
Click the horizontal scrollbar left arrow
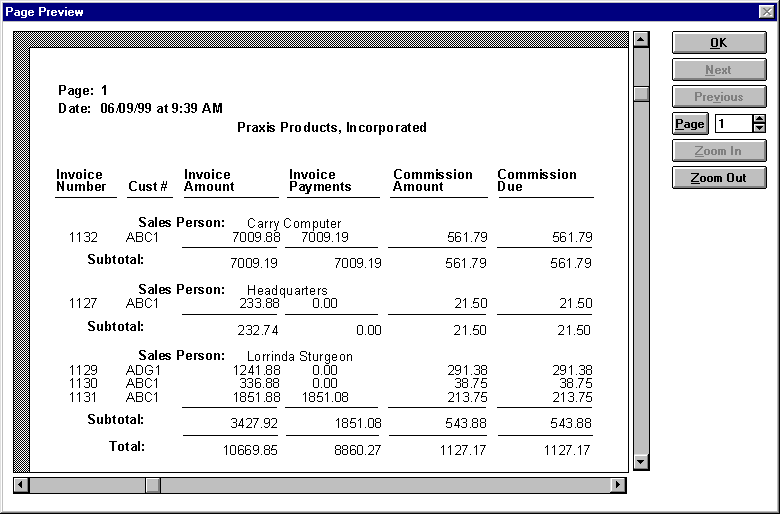[x=21, y=485]
